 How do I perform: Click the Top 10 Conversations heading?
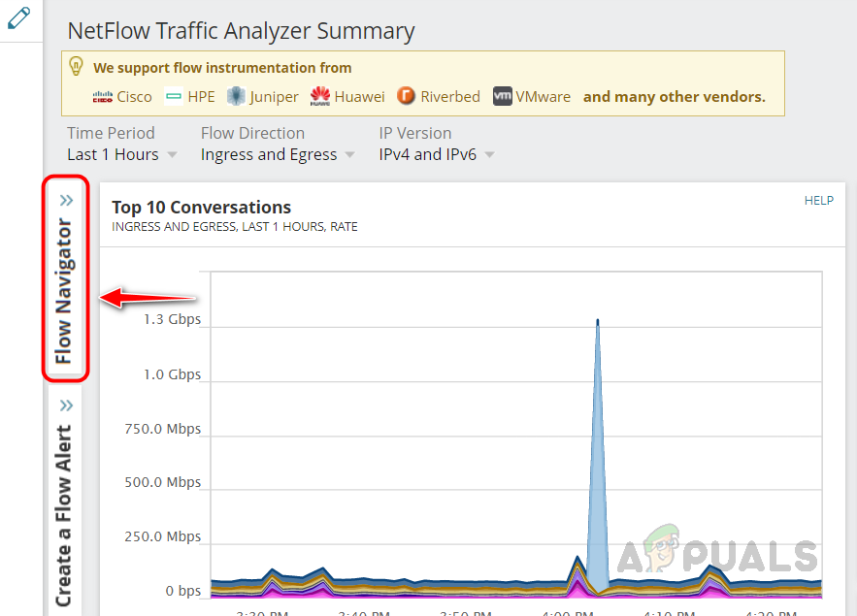pos(201,208)
